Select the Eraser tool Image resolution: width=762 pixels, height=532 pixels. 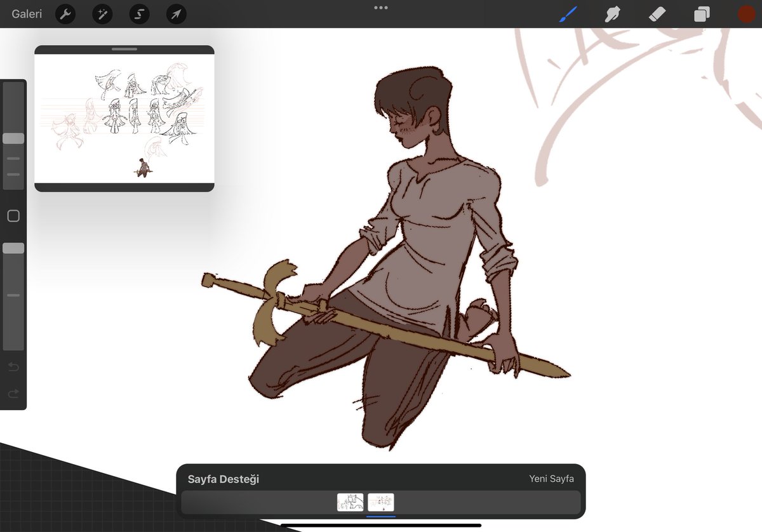pos(657,13)
